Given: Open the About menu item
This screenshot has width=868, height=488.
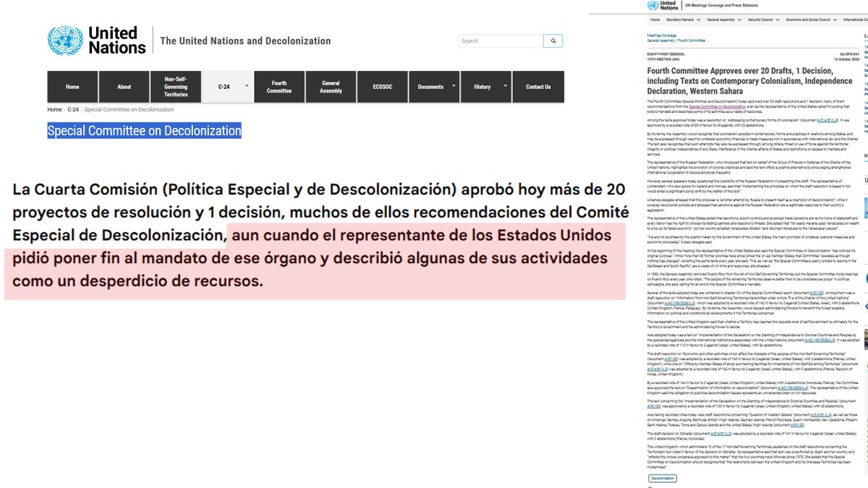Looking at the screenshot, I should [124, 87].
